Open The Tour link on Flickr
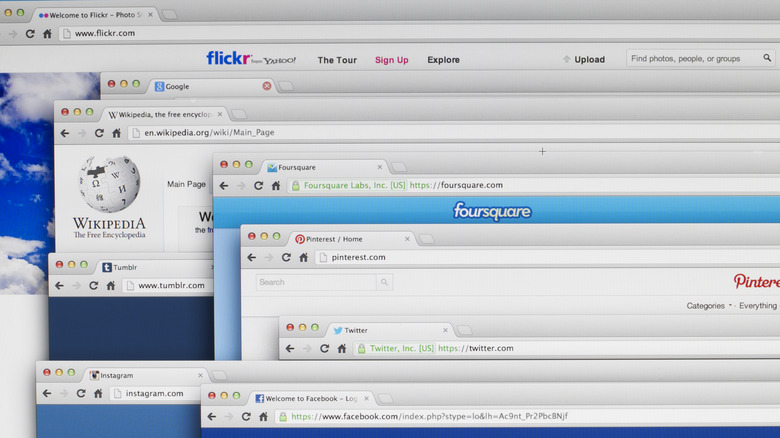 click(337, 60)
